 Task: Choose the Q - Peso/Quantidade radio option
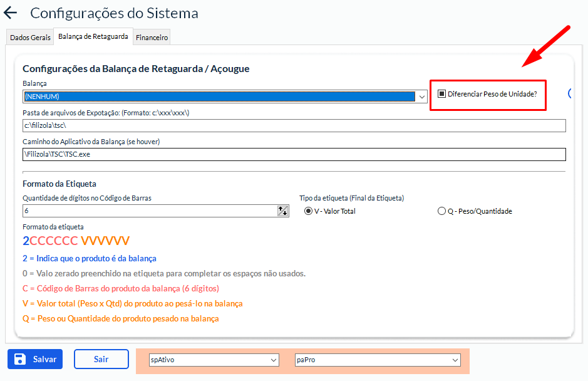tap(441, 211)
